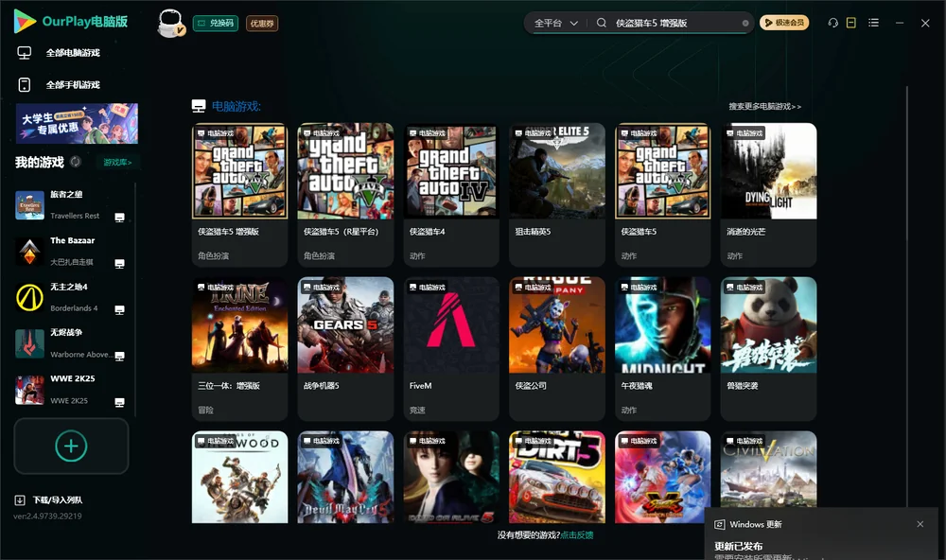The height and width of the screenshot is (560, 946).
Task: Click the 点击反馈 feedback link
Action: 577,535
